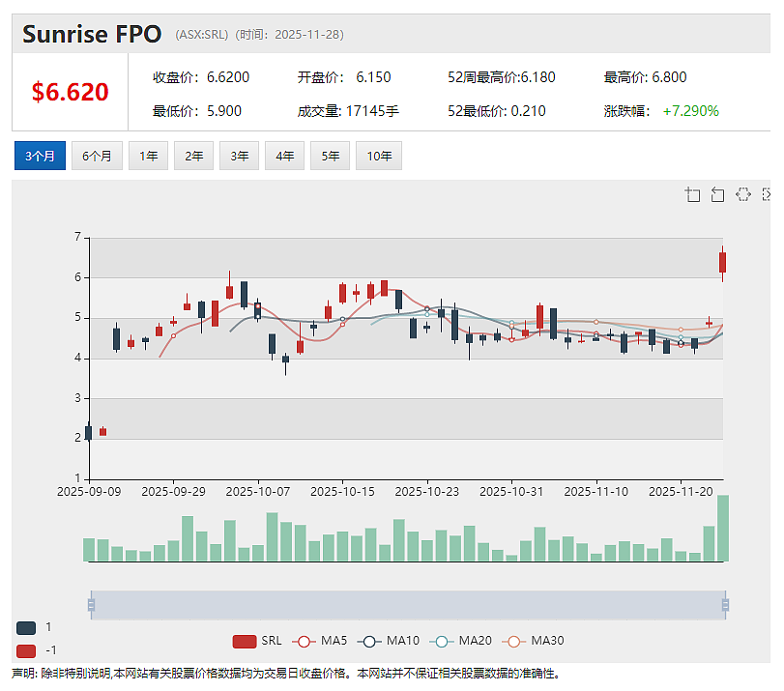This screenshot has height=691, width=784.
Task: Click the zoom reset back-arrow icon
Action: tap(718, 194)
